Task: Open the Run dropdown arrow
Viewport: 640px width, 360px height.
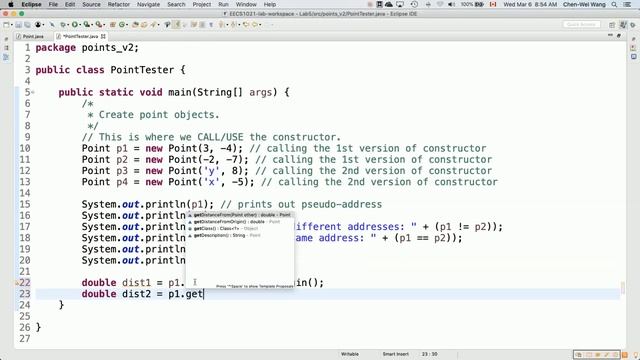Action: 80,25
